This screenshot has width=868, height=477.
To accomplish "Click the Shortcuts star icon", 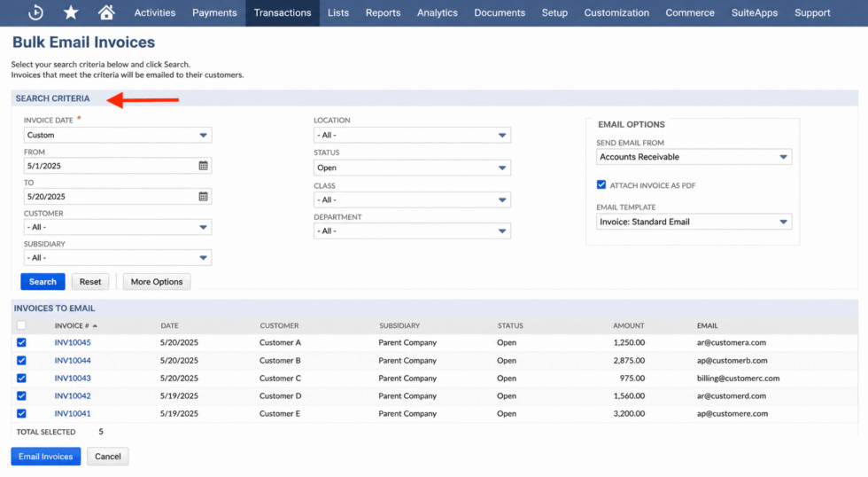I will [71, 12].
